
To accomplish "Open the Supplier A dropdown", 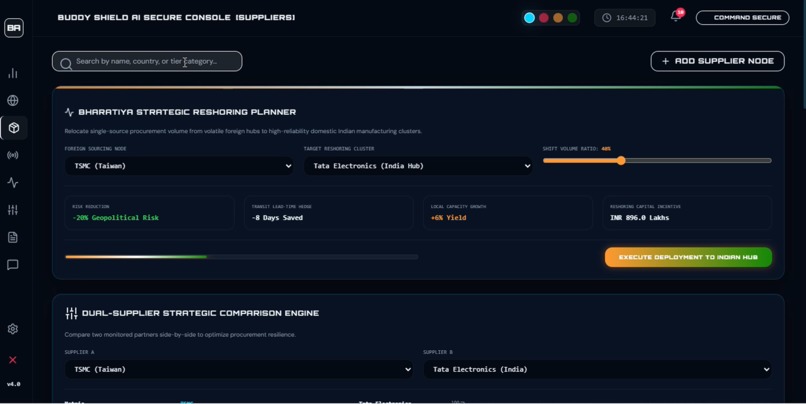I will (x=239, y=369).
